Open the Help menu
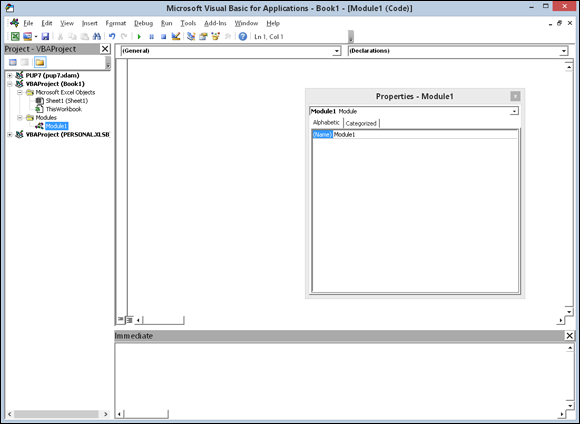This screenshot has height=424, width=580. coord(273,23)
